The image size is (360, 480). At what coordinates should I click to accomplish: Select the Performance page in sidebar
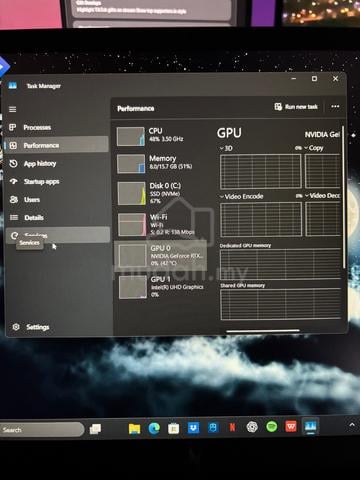(57, 145)
